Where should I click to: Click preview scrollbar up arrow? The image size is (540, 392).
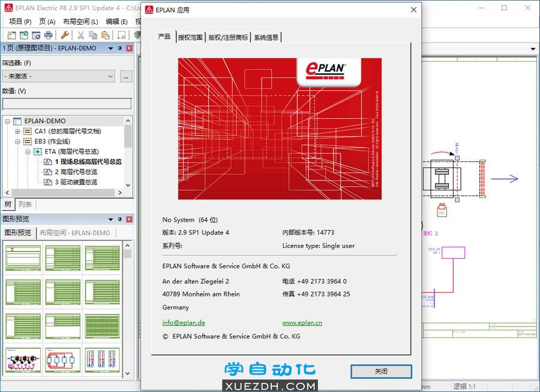[127, 246]
